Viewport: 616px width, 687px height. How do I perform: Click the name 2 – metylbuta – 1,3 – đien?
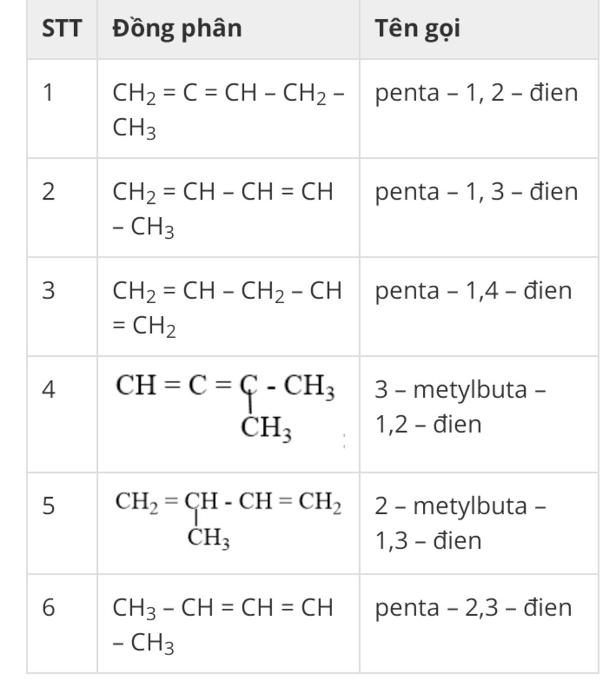[460, 523]
